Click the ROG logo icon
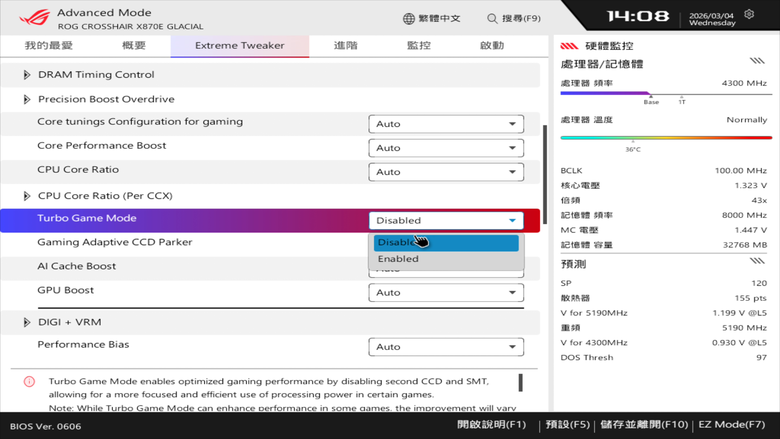The width and height of the screenshot is (780, 439). (34, 18)
